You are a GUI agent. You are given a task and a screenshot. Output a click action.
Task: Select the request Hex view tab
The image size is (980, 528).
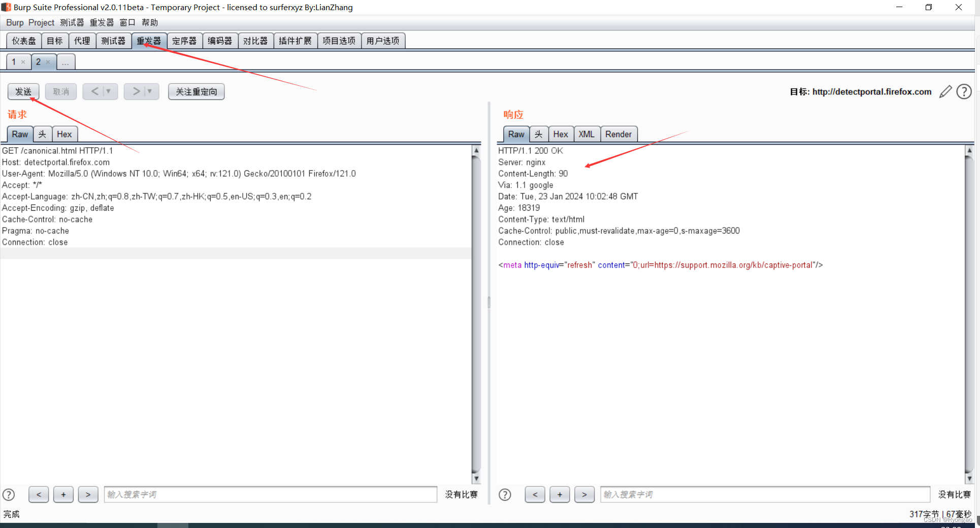(64, 134)
